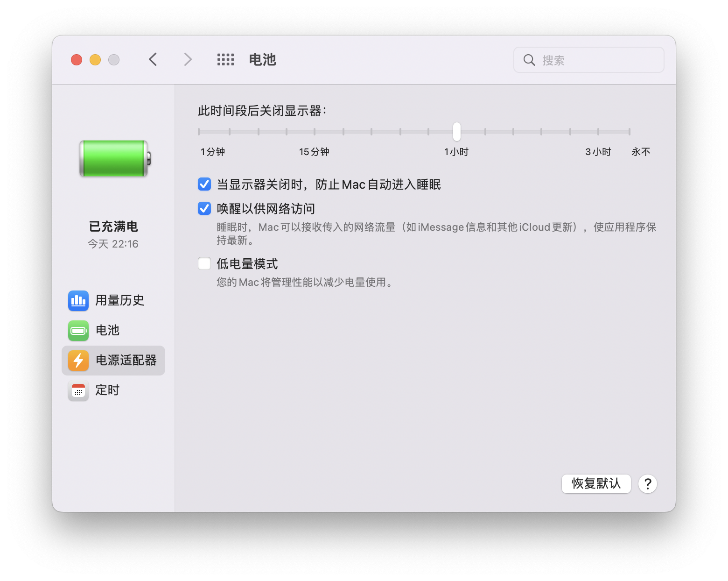Select 用量历史 in the sidebar
This screenshot has height=581, width=728.
(119, 300)
